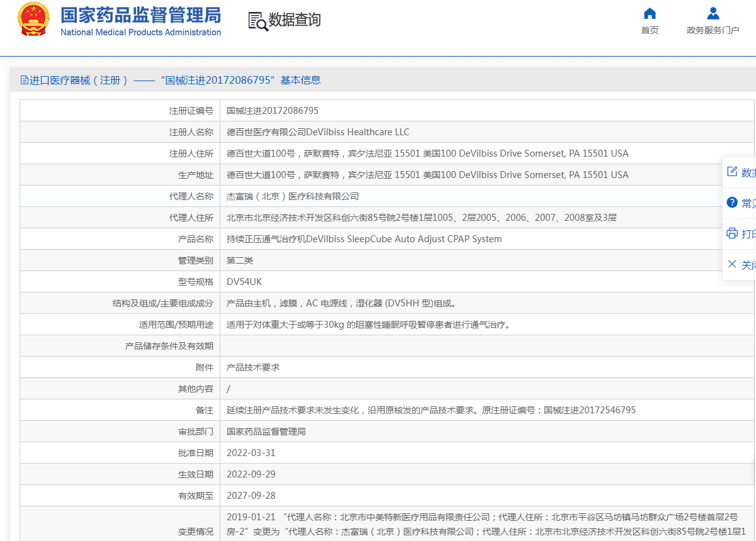756x541 pixels.
Task: Click the 审批部门 label
Action: 196,432
